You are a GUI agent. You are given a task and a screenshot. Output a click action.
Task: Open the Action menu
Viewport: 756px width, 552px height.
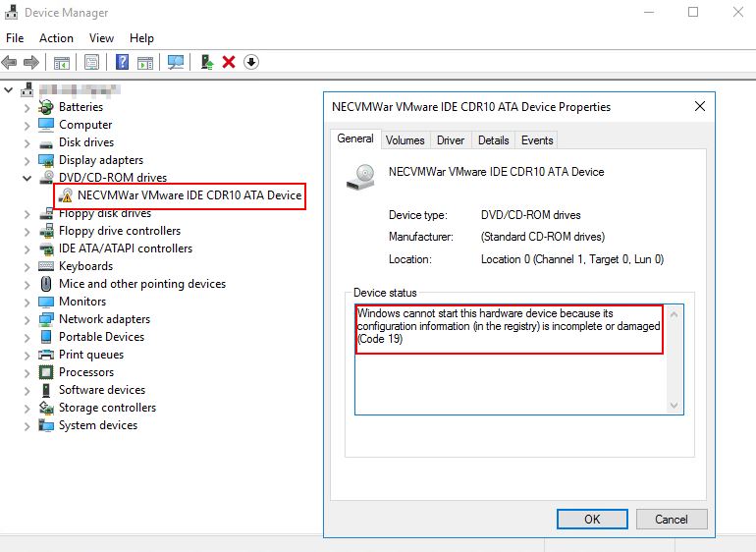tap(56, 38)
